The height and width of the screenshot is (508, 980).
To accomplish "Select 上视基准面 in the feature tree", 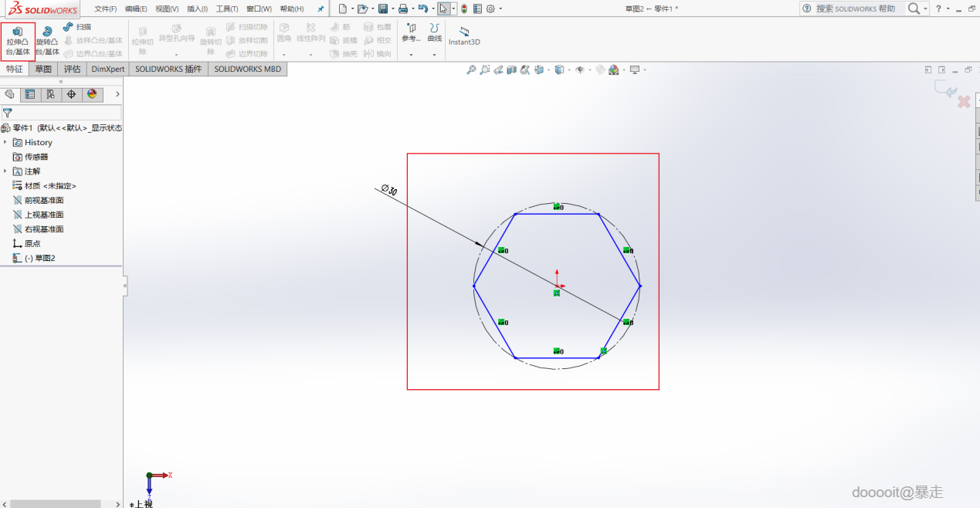I will tap(43, 215).
